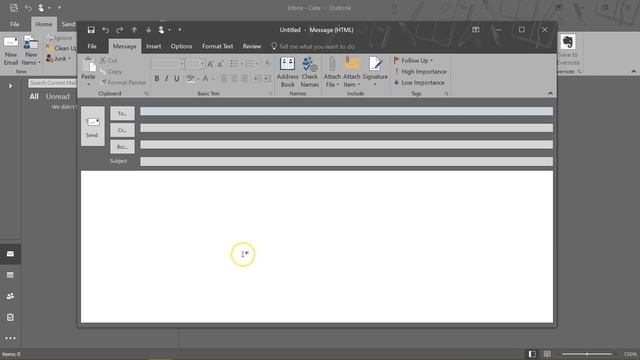Switch to the Review tab
This screenshot has height=360, width=640.
pyautogui.click(x=252, y=46)
